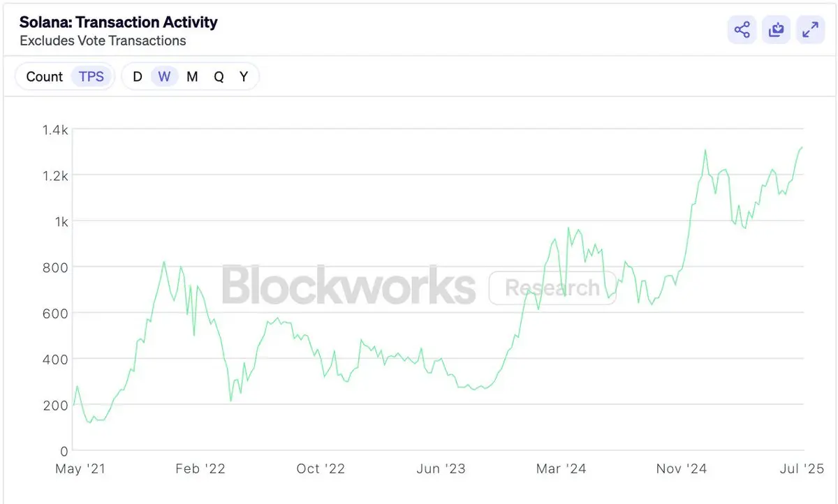This screenshot has height=504, width=838.
Task: Set interval to daily (D)
Action: tap(138, 77)
